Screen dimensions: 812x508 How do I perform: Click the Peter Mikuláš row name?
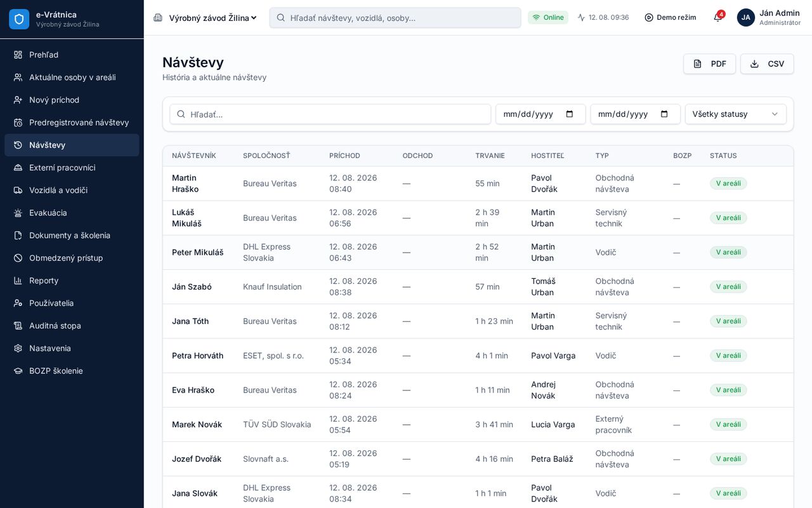click(x=198, y=252)
